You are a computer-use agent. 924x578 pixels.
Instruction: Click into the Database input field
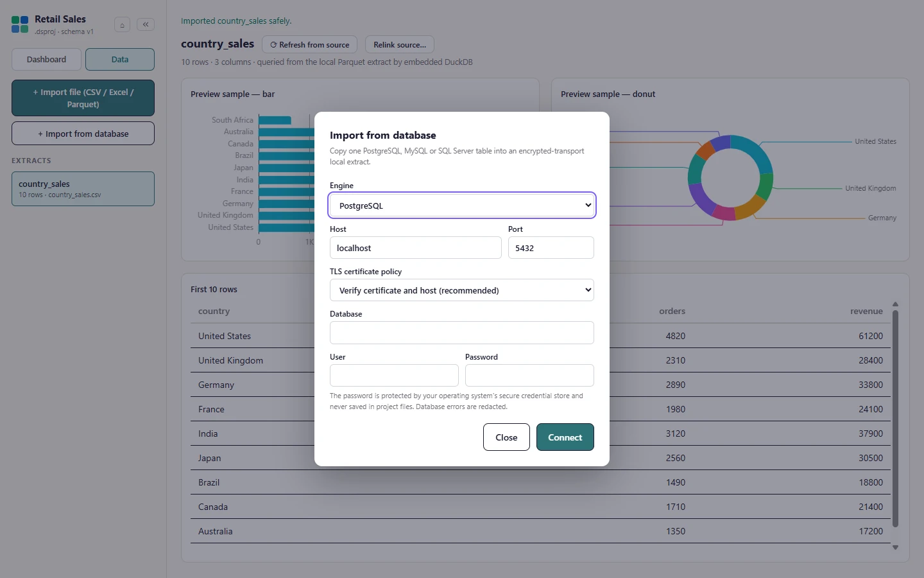click(x=462, y=333)
